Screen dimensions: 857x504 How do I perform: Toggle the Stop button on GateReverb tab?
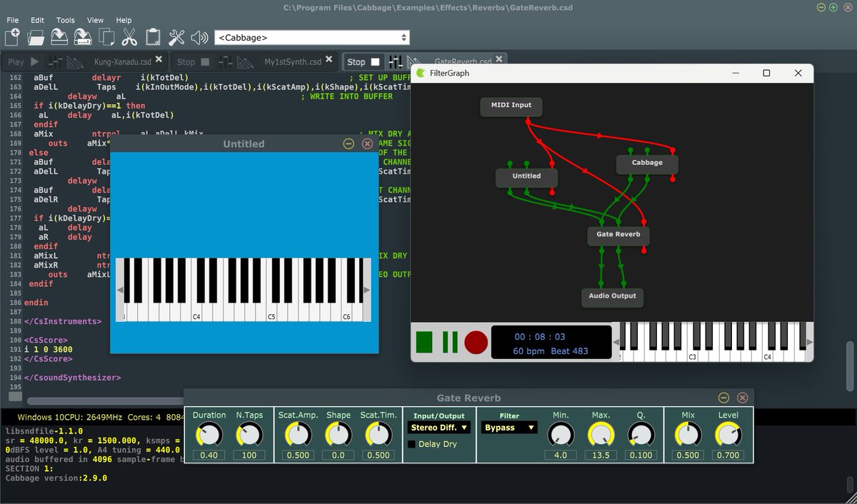tap(365, 62)
